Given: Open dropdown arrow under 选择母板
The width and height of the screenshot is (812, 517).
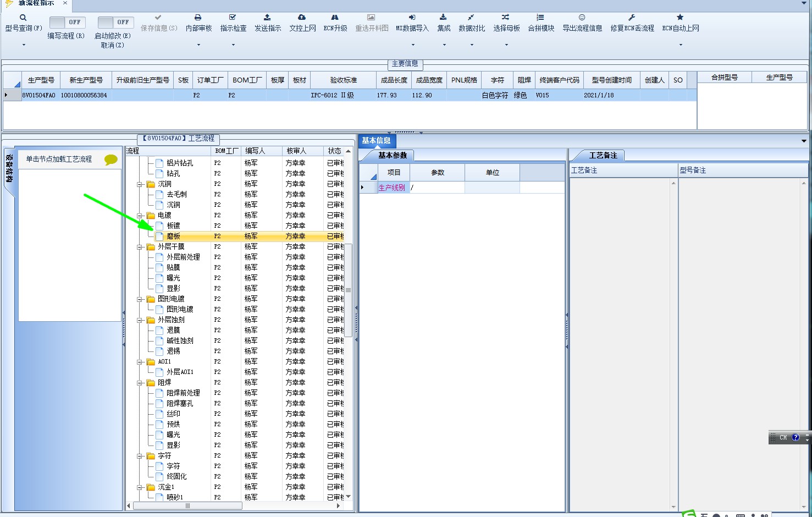Looking at the screenshot, I should (506, 45).
